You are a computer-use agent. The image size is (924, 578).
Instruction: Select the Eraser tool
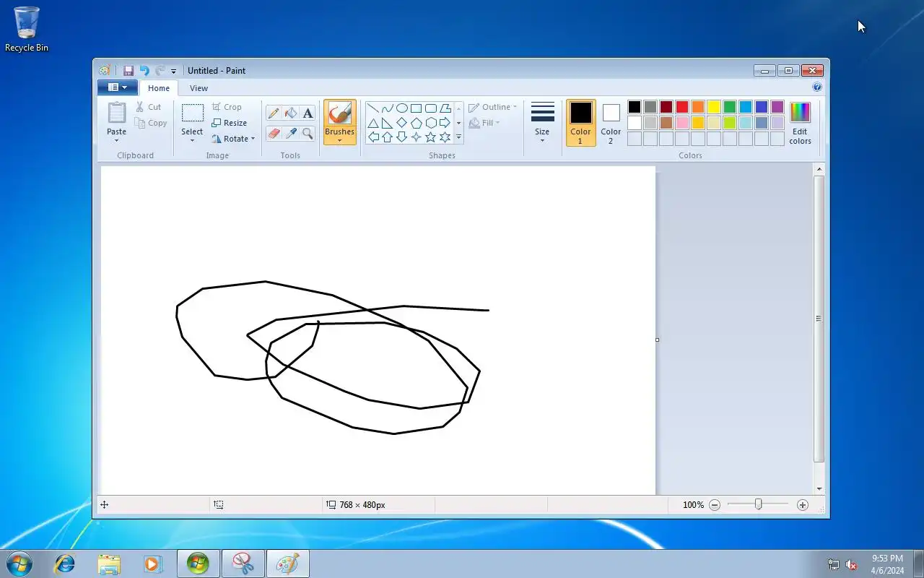[x=274, y=133]
